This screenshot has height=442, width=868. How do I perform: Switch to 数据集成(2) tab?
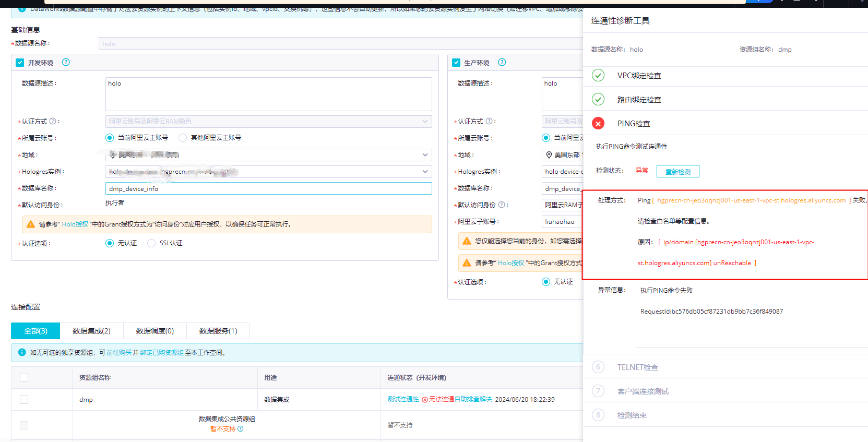[91, 331]
